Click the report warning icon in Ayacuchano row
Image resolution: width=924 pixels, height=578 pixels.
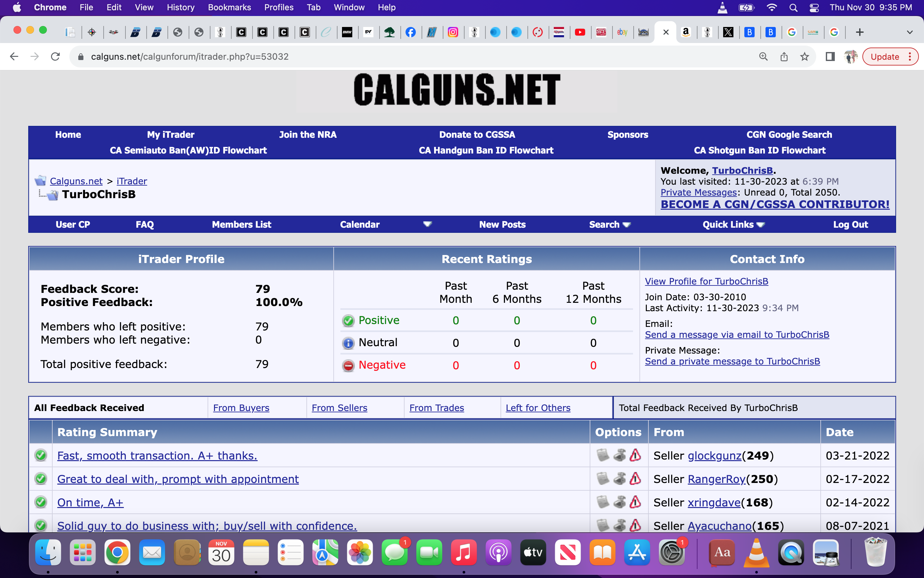click(x=635, y=526)
